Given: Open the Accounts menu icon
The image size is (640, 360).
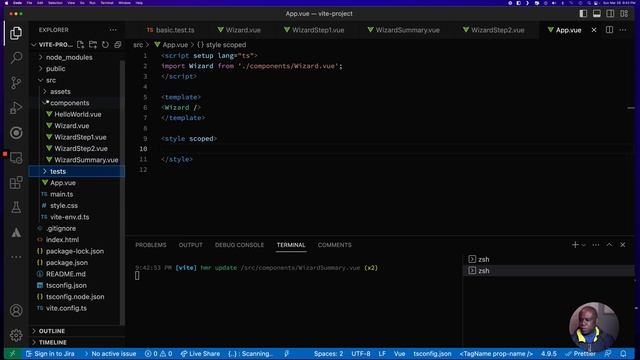Looking at the screenshot, I should [x=16, y=311].
